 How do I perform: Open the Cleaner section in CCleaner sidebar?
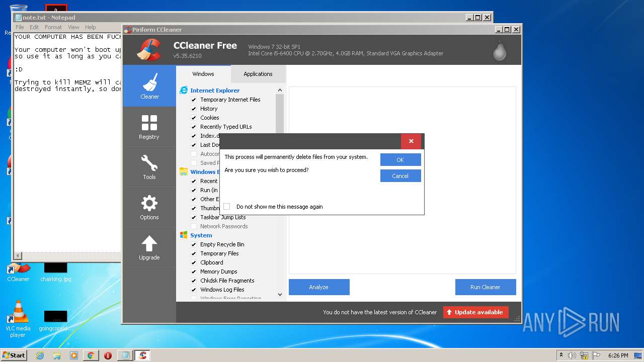click(x=149, y=85)
